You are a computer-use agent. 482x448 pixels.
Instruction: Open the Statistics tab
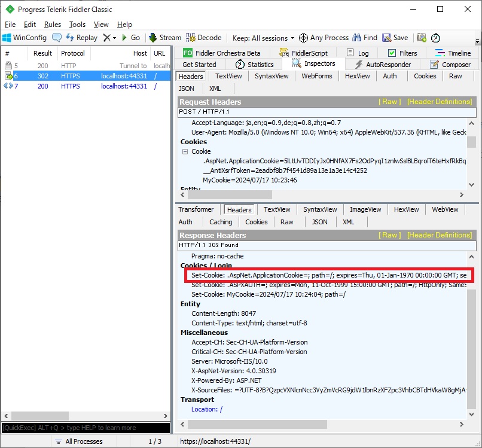(x=255, y=65)
